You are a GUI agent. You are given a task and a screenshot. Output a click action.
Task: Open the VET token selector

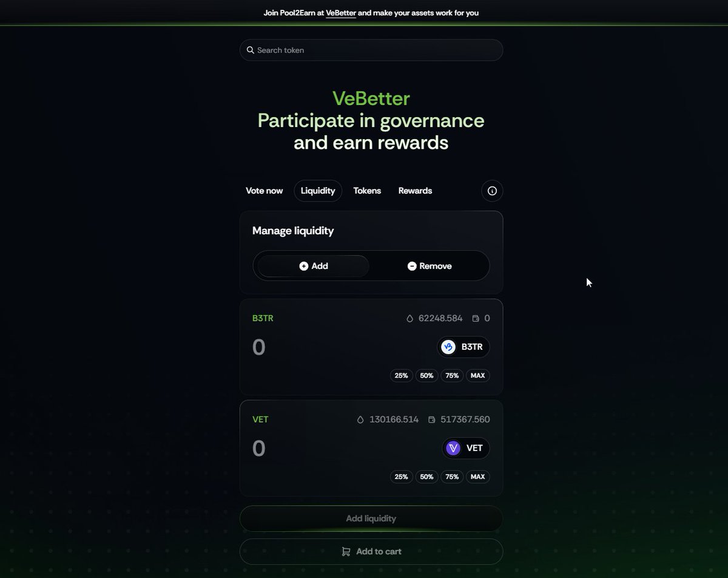(465, 448)
